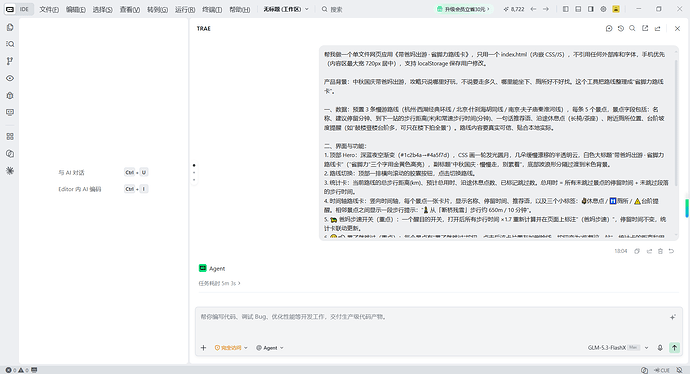Open the 文件(F) menu
This screenshot has width=690, height=374.
click(49, 9)
